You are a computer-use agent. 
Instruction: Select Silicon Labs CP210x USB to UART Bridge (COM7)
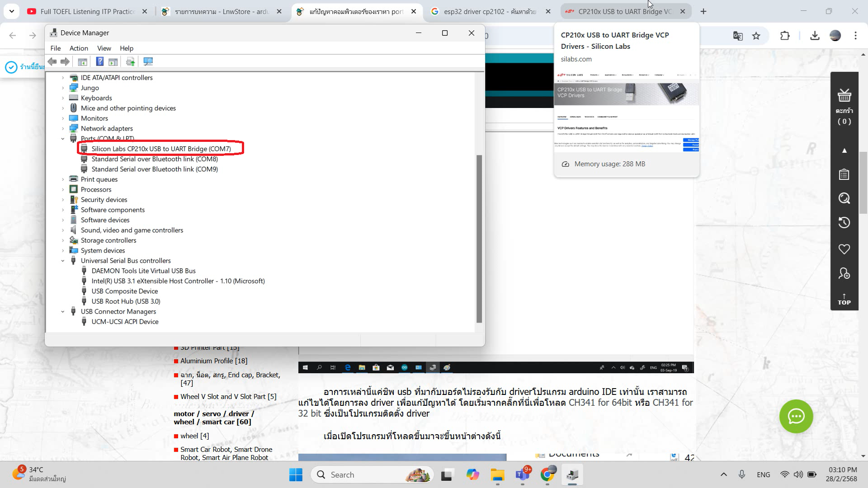161,149
